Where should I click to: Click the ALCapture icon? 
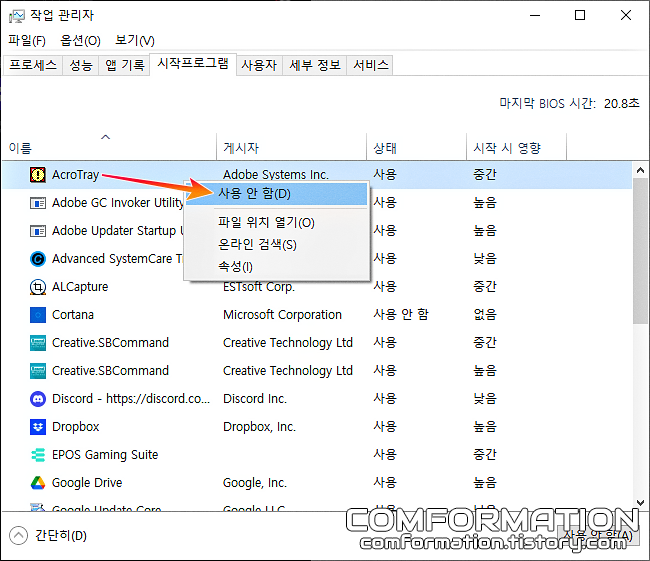38,287
